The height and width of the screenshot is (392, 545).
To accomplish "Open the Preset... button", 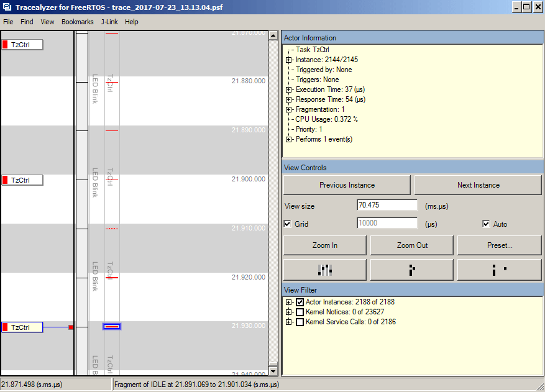I will pyautogui.click(x=500, y=245).
